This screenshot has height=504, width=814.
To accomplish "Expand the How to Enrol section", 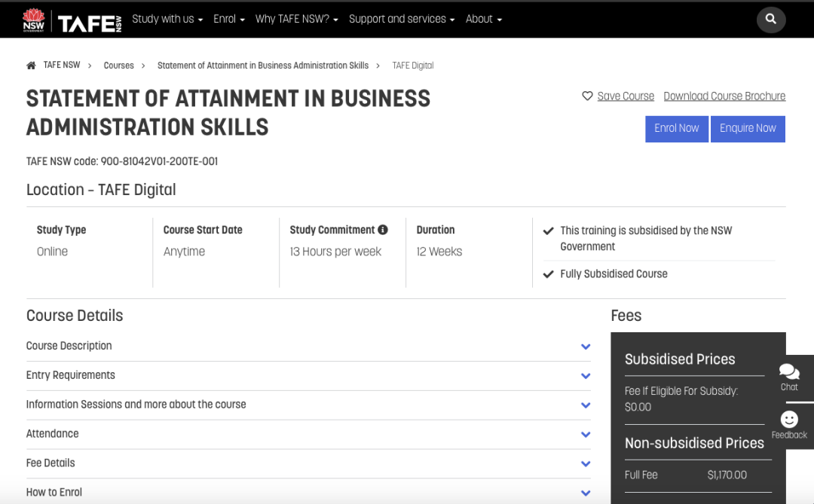I will tap(309, 493).
